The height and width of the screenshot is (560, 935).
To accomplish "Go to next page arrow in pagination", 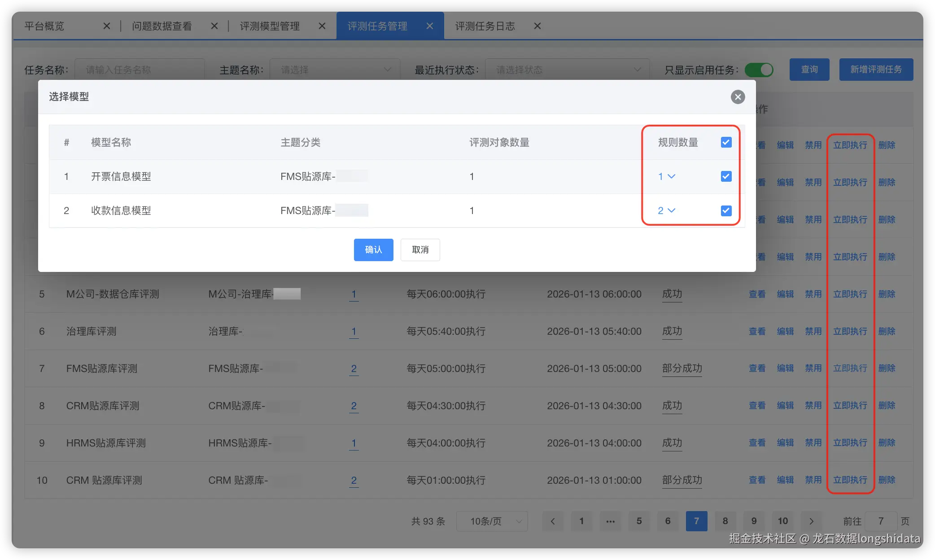I will [811, 521].
